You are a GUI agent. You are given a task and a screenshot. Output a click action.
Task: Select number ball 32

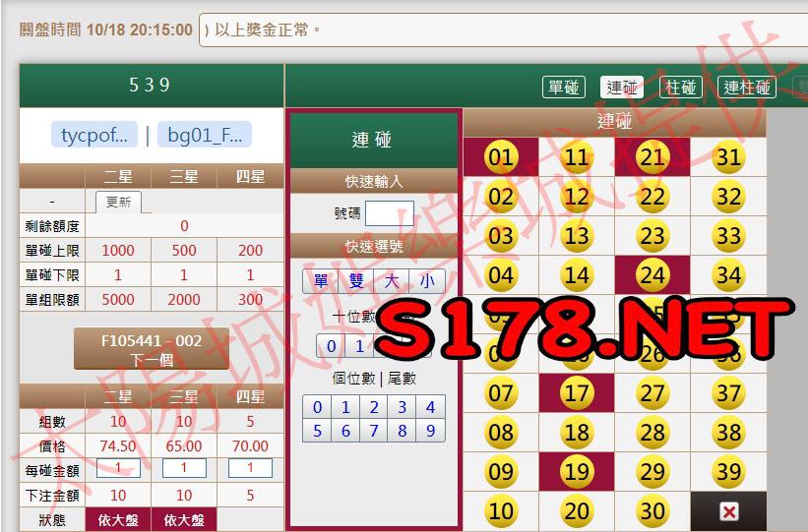728,197
